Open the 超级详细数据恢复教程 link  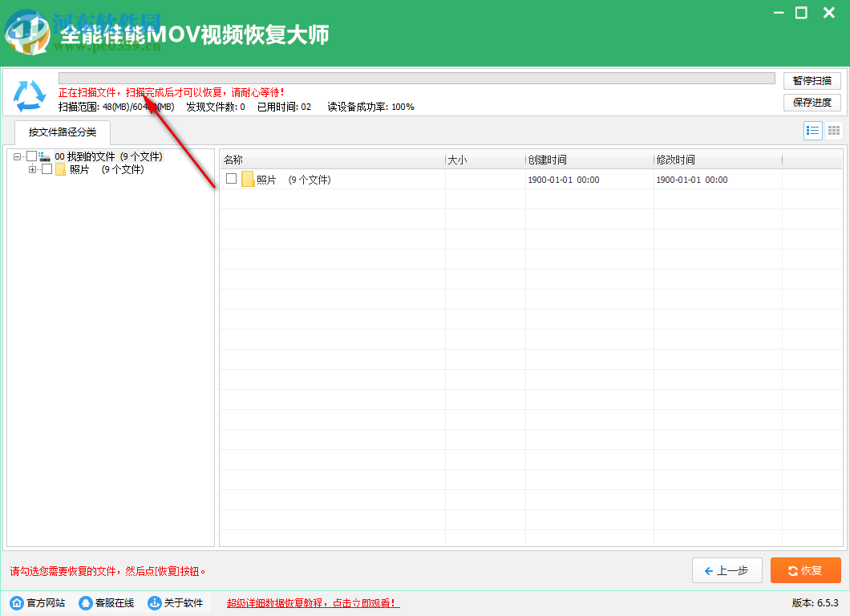point(312,602)
